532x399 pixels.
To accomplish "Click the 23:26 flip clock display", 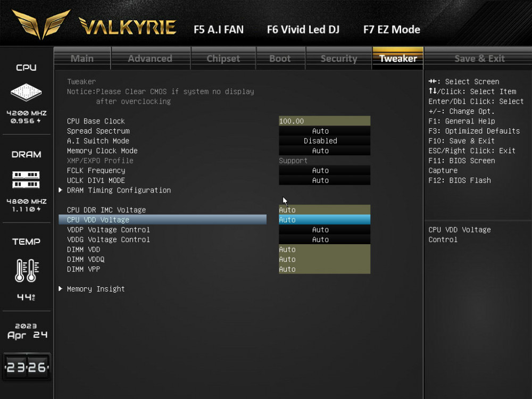I will pos(27,367).
